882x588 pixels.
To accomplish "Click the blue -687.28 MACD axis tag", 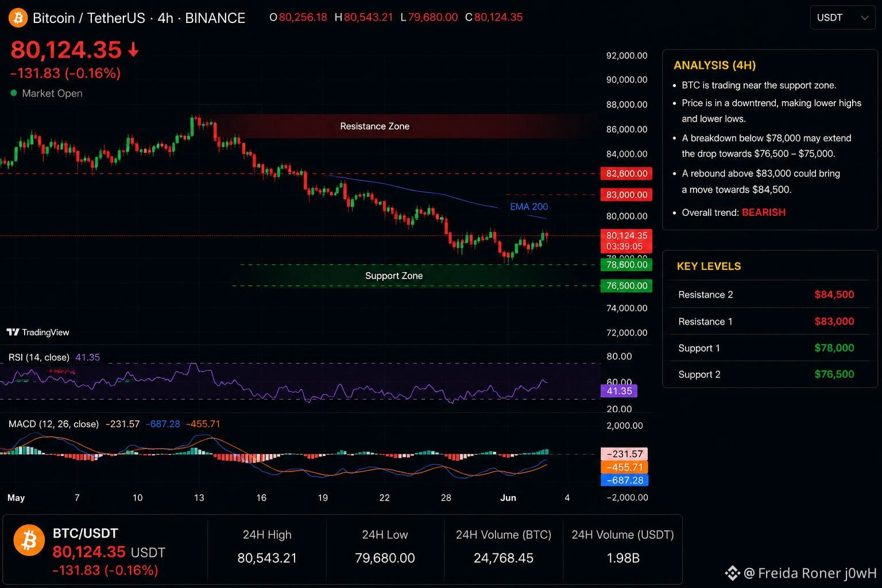I will (624, 480).
